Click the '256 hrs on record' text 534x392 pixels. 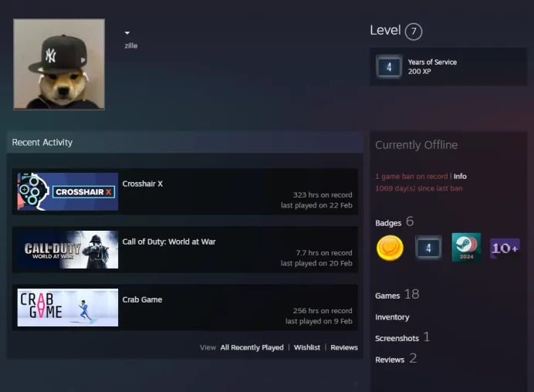(x=323, y=311)
